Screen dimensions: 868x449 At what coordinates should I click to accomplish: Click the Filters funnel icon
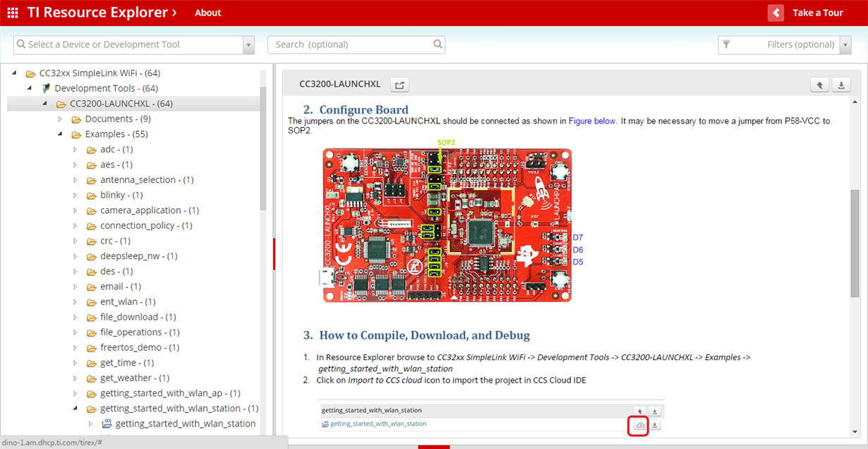pos(726,44)
